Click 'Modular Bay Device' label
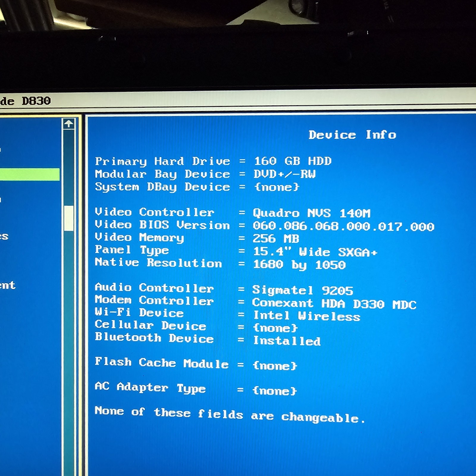Image resolution: width=476 pixels, height=476 pixels. point(162,174)
